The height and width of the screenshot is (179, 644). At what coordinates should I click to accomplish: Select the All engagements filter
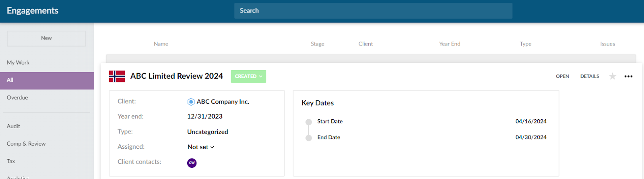10,80
